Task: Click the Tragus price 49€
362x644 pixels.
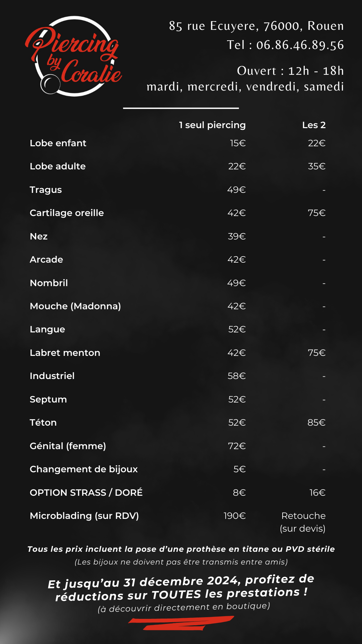Action: (236, 190)
